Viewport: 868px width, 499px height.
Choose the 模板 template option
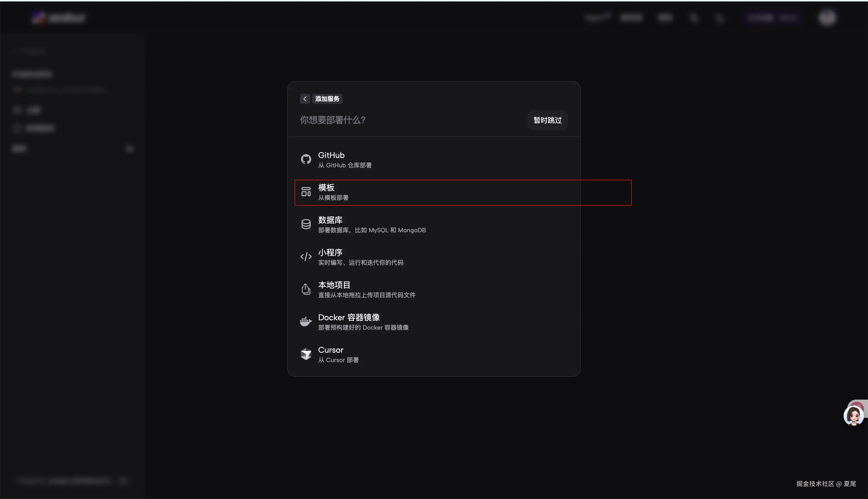pyautogui.click(x=326, y=188)
